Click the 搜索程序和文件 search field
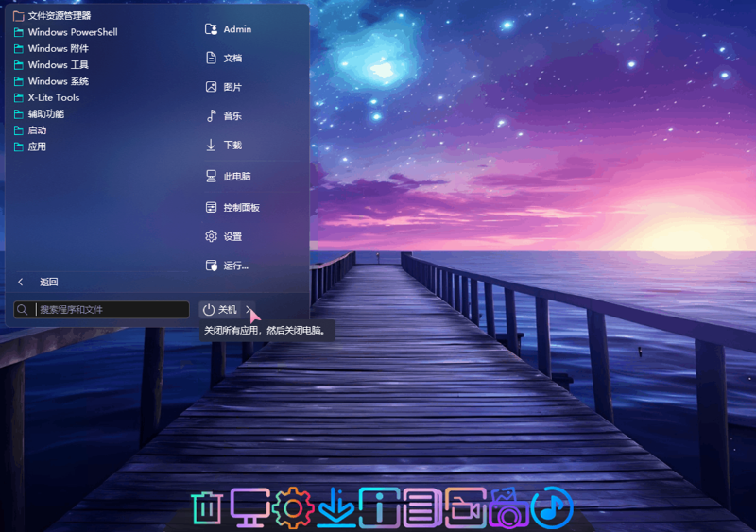Image resolution: width=756 pixels, height=532 pixels. pyautogui.click(x=101, y=310)
